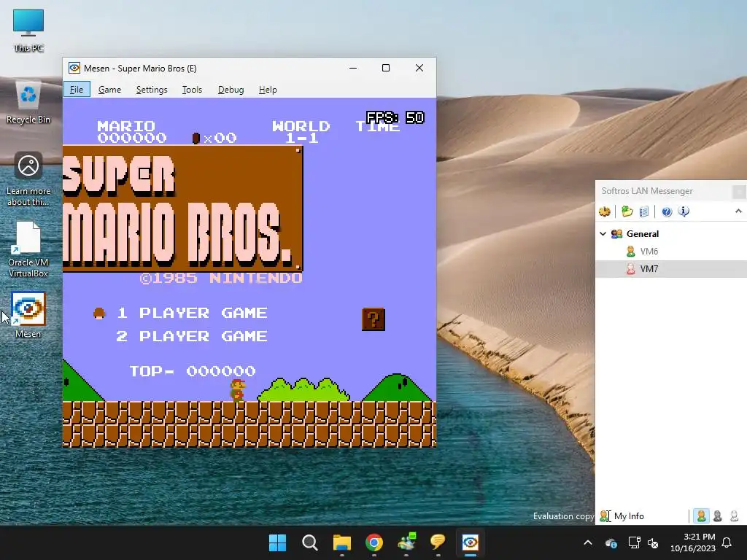Open Softros Messenger settings gear icon
This screenshot has width=747, height=560.
tap(605, 211)
